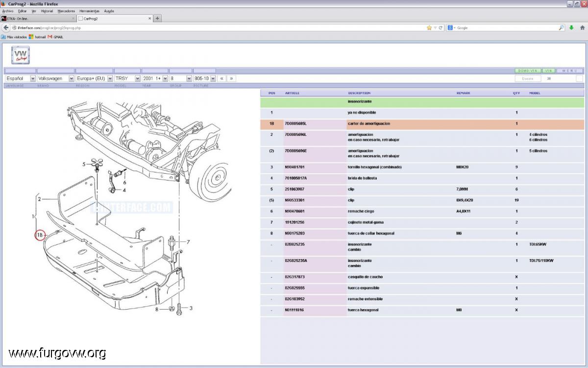Click article number N90481701
588x368 pixels.
294,167
